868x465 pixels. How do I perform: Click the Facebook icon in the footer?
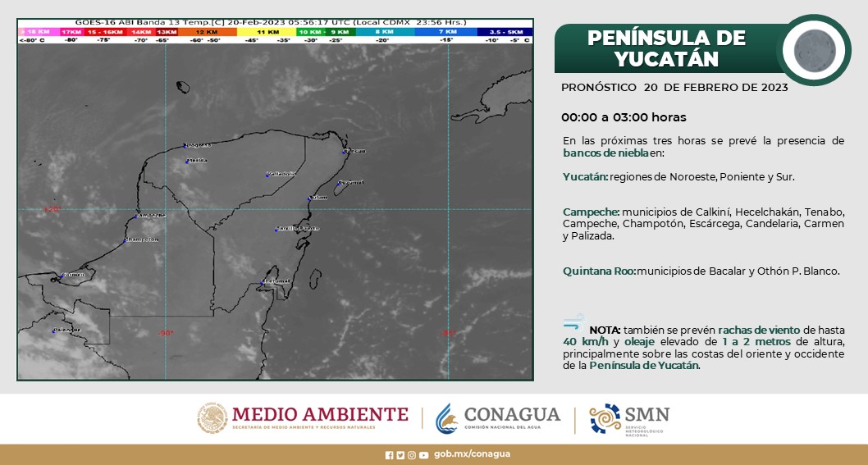389,455
